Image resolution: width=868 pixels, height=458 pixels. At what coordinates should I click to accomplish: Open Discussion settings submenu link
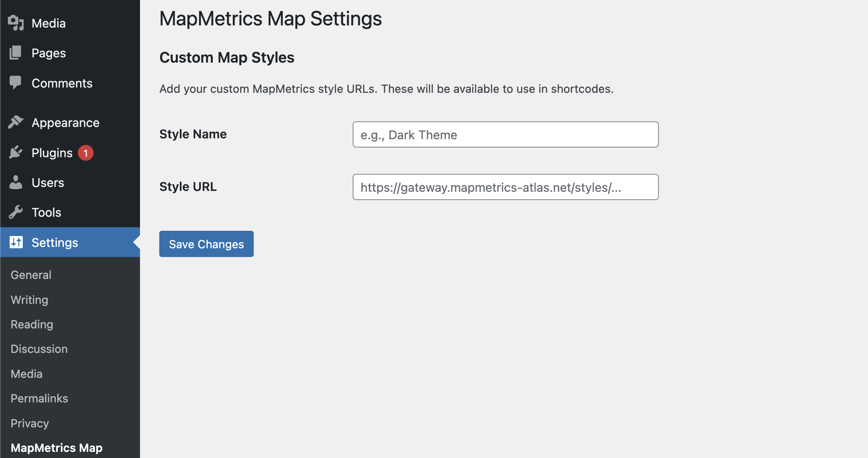(39, 349)
